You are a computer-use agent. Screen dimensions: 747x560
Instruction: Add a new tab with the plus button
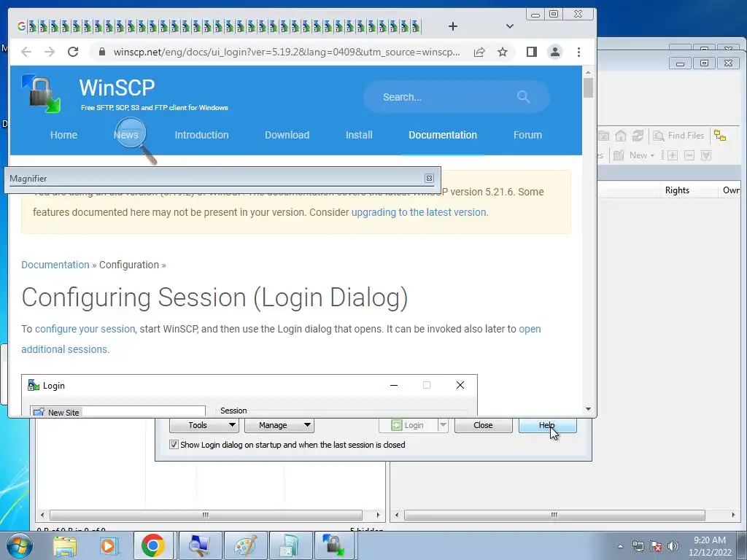tap(452, 26)
